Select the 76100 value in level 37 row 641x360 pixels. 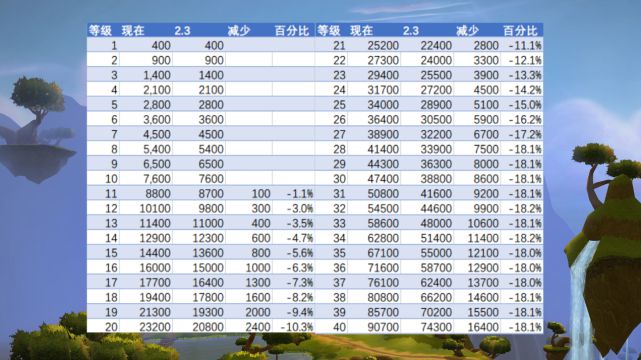click(383, 282)
